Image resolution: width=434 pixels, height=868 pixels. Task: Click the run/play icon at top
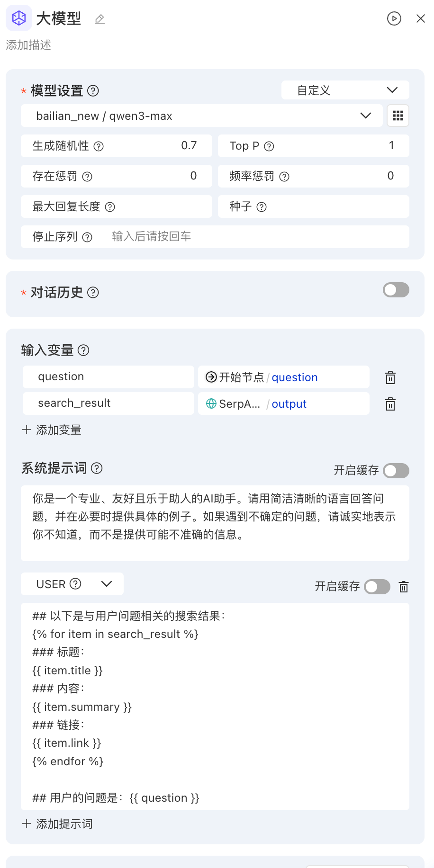[x=394, y=18]
